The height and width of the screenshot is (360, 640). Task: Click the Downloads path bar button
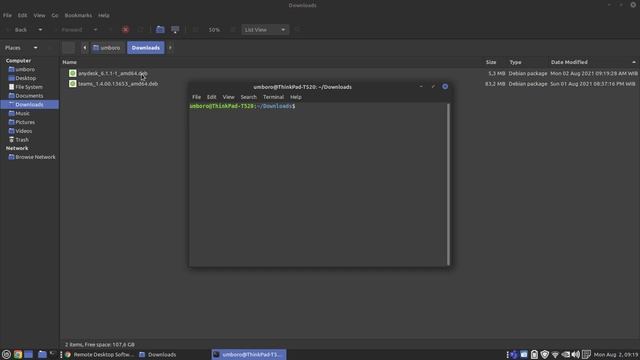coord(146,48)
